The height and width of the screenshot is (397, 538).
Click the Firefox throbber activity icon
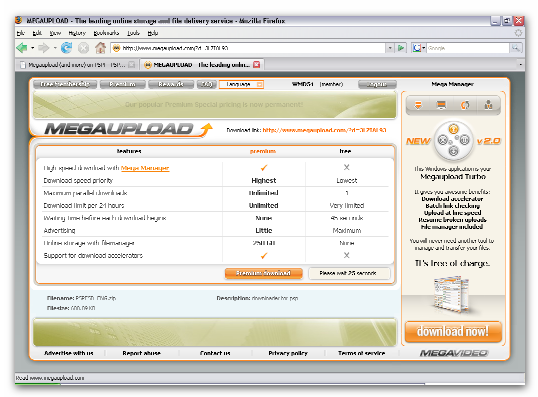[518, 33]
